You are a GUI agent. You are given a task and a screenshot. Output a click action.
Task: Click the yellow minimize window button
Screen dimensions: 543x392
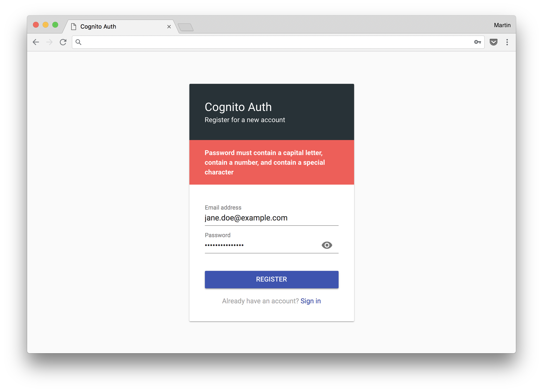(46, 25)
